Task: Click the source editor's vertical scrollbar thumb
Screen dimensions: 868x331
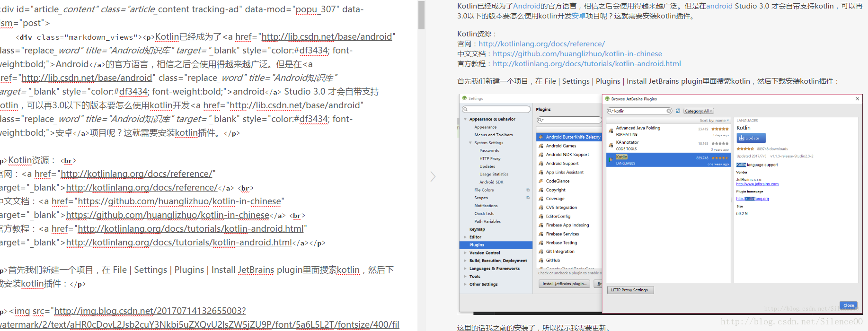Action: (x=421, y=16)
